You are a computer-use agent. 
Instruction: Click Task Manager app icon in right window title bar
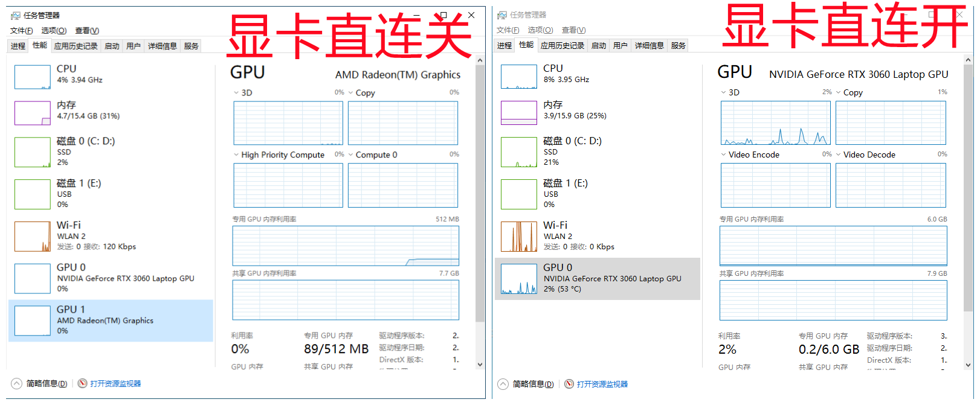pyautogui.click(x=502, y=14)
